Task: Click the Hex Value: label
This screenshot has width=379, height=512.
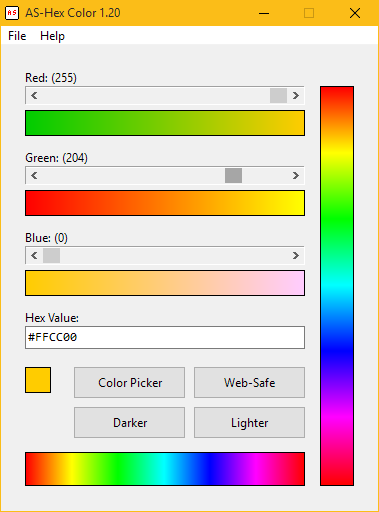Action: 52,318
